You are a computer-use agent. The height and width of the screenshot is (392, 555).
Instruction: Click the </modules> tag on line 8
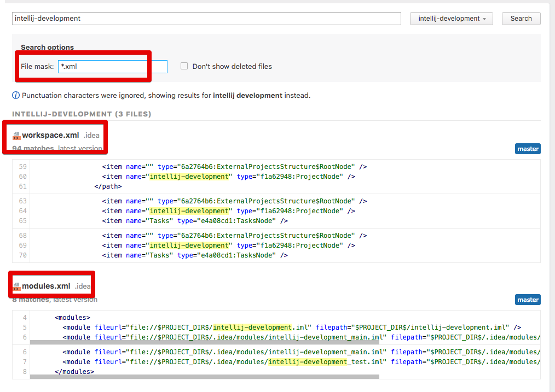tap(74, 372)
